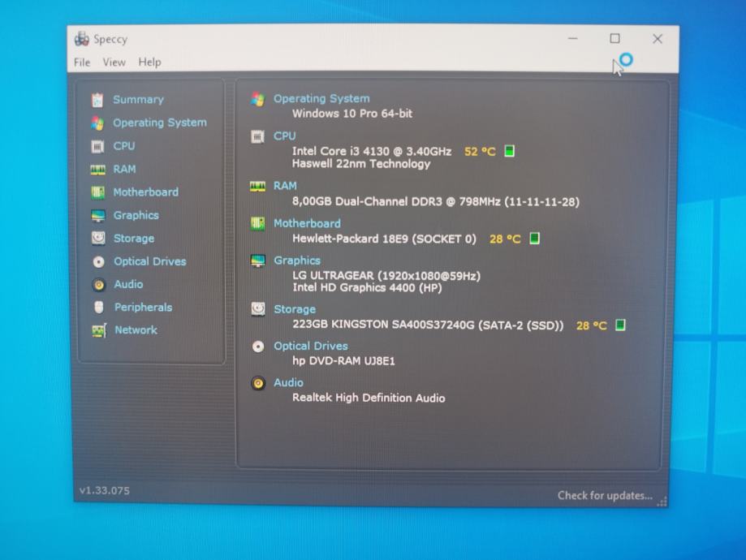Click the green temperature indicator next to CPU 52 °C
746x560 pixels.
pyautogui.click(x=509, y=151)
